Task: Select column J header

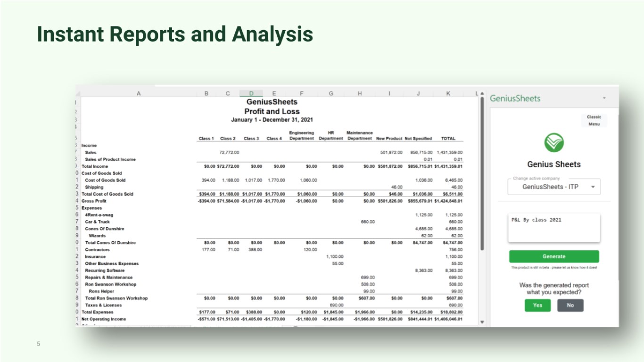Action: [418, 94]
